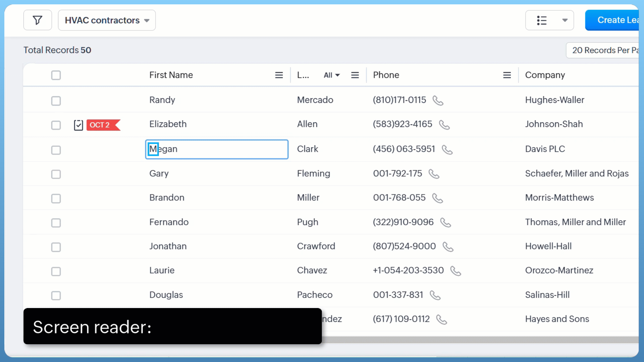Dial Laurie Chavez via phone icon
This screenshot has width=644, height=362.
point(455,271)
